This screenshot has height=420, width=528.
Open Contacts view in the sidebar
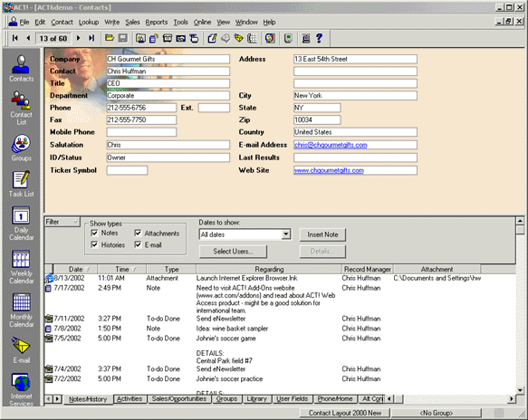click(21, 68)
